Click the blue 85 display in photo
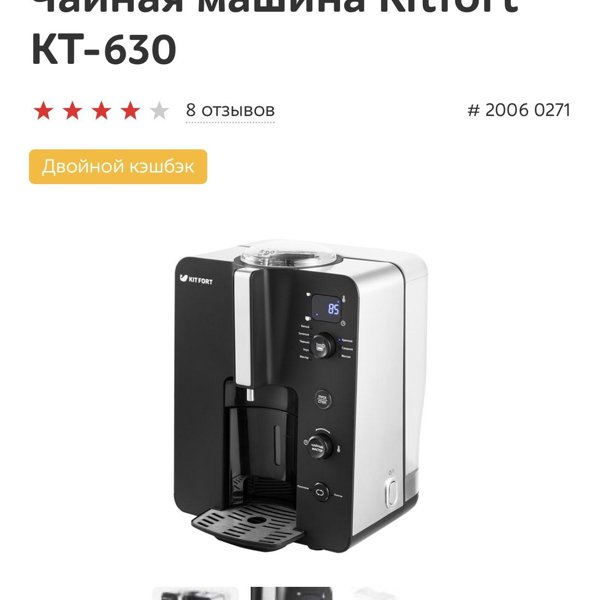The width and height of the screenshot is (600, 600). pyautogui.click(x=328, y=308)
